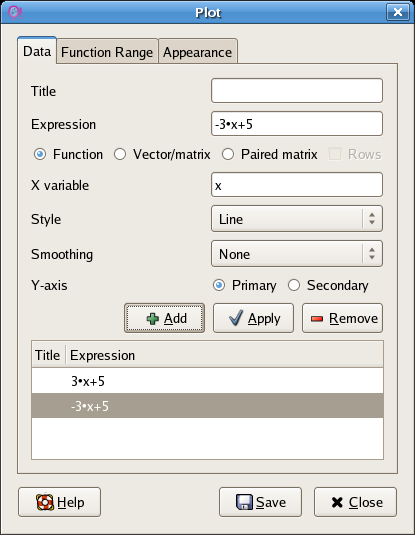Screen dimensions: 415x535
Task: Click the Apply checkmark icon
Action: coord(236,318)
